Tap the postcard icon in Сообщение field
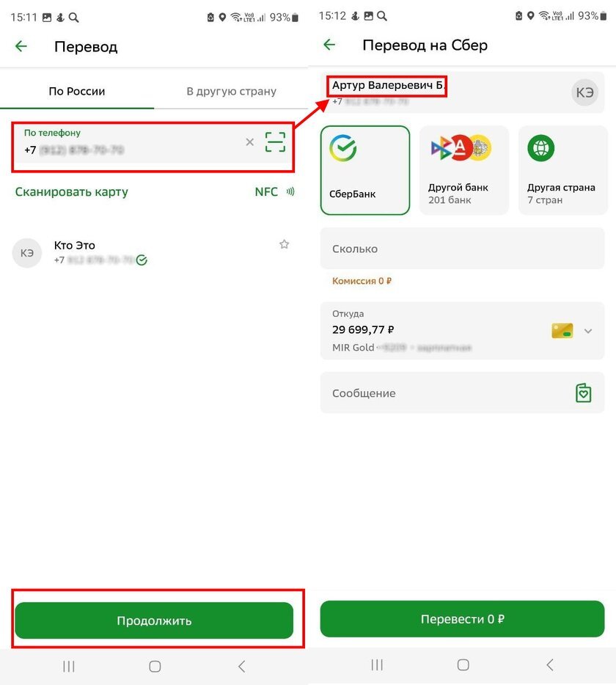 (x=583, y=392)
